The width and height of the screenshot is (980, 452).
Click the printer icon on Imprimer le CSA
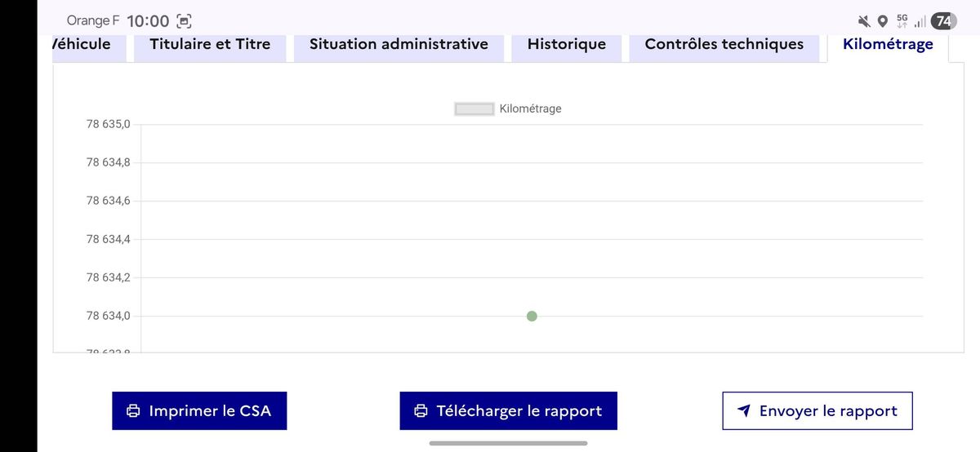point(133,411)
